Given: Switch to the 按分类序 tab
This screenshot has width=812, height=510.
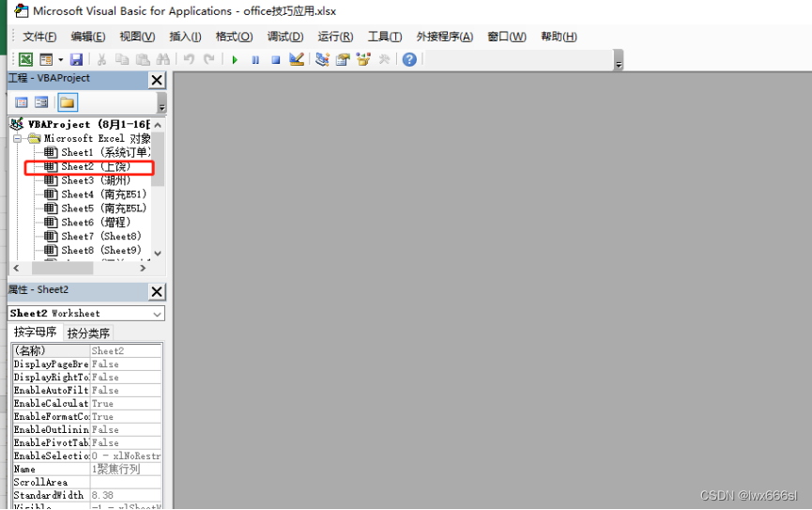Looking at the screenshot, I should pyautogui.click(x=88, y=332).
